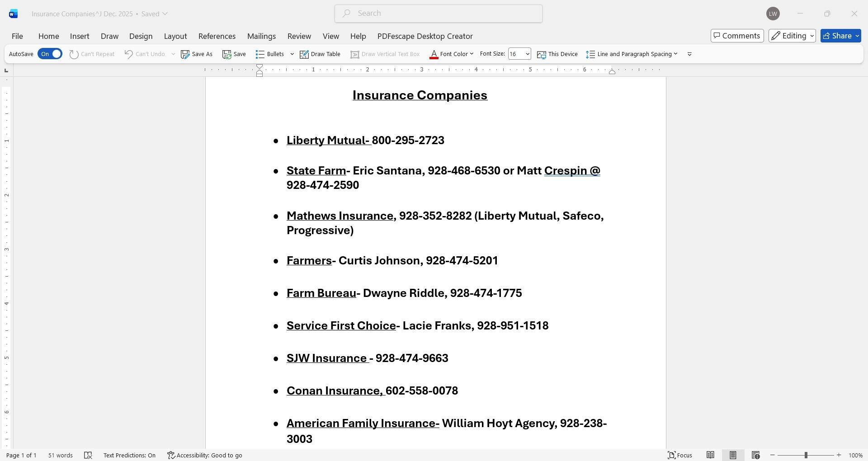Click the Share button

click(x=840, y=36)
